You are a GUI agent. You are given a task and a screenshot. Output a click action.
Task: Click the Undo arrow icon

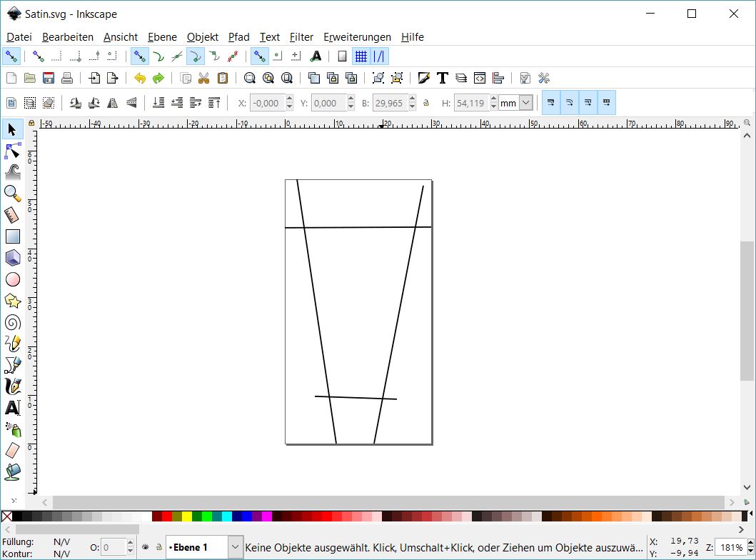click(x=140, y=79)
